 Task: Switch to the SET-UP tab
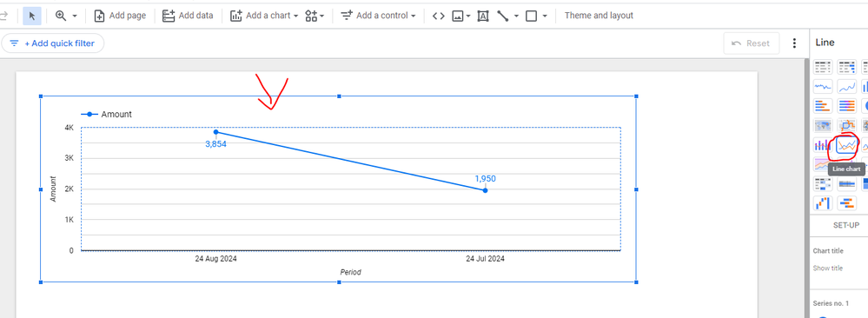(846, 225)
